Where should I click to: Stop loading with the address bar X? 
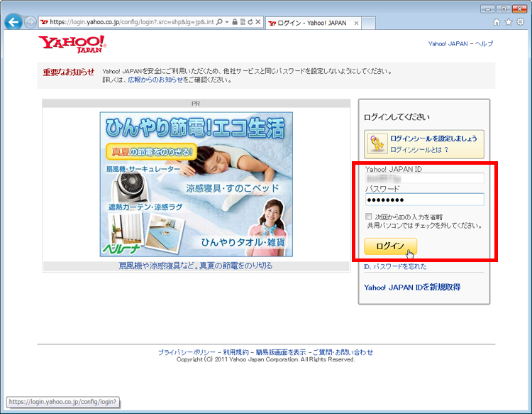point(258,22)
